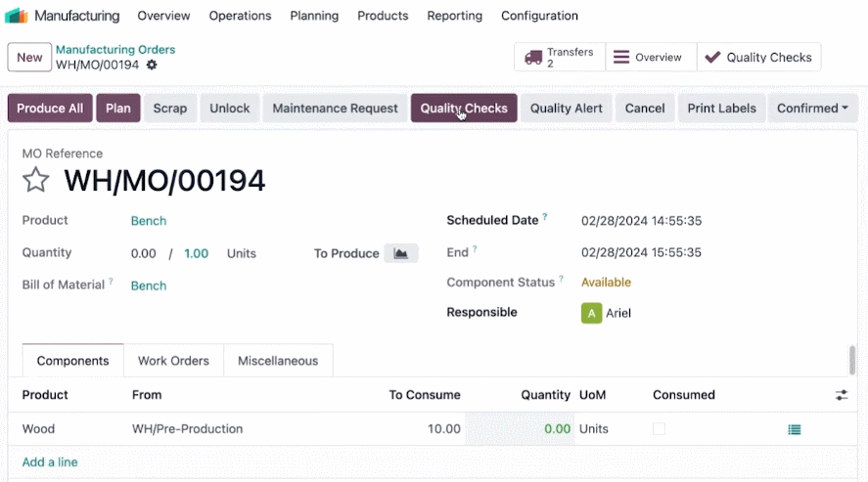The width and height of the screenshot is (868, 482).
Task: Click the Produce All button
Action: tap(50, 109)
